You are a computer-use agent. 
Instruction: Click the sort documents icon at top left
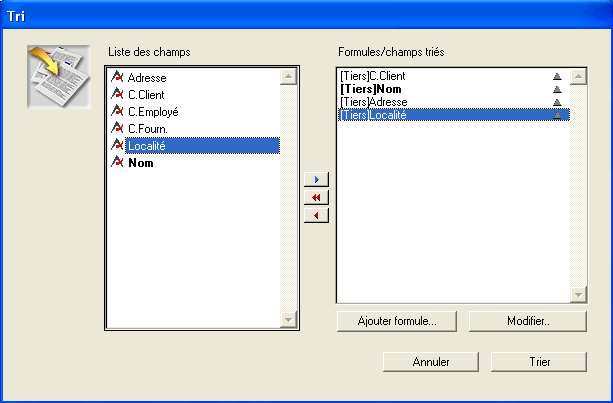click(x=59, y=77)
